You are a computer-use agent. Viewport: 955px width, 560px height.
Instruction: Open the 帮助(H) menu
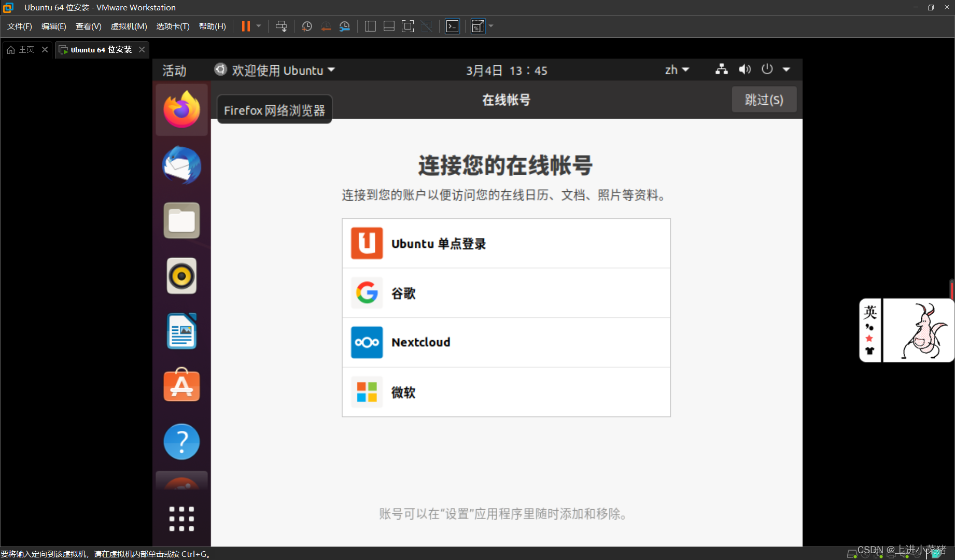[213, 26]
